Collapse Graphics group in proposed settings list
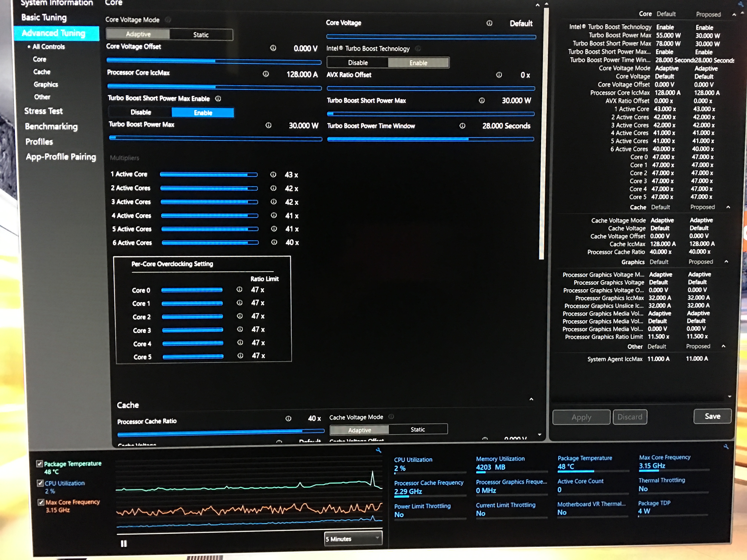This screenshot has height=560, width=747. 726,262
